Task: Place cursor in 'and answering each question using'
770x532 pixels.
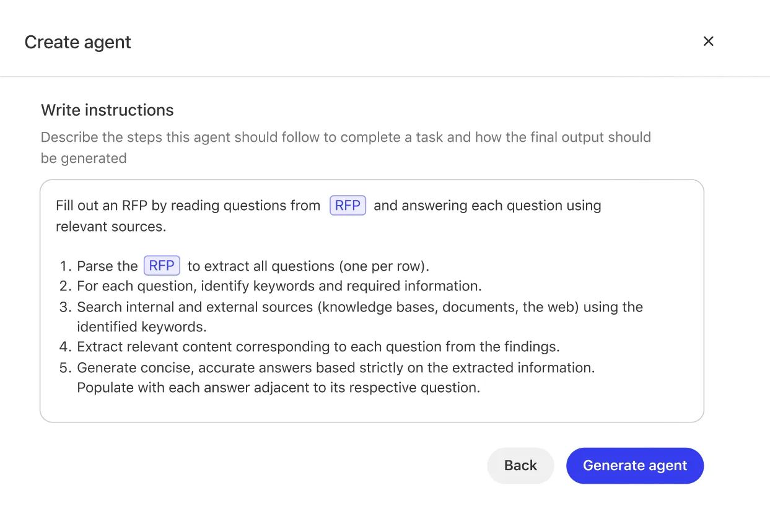Action: [x=488, y=206]
